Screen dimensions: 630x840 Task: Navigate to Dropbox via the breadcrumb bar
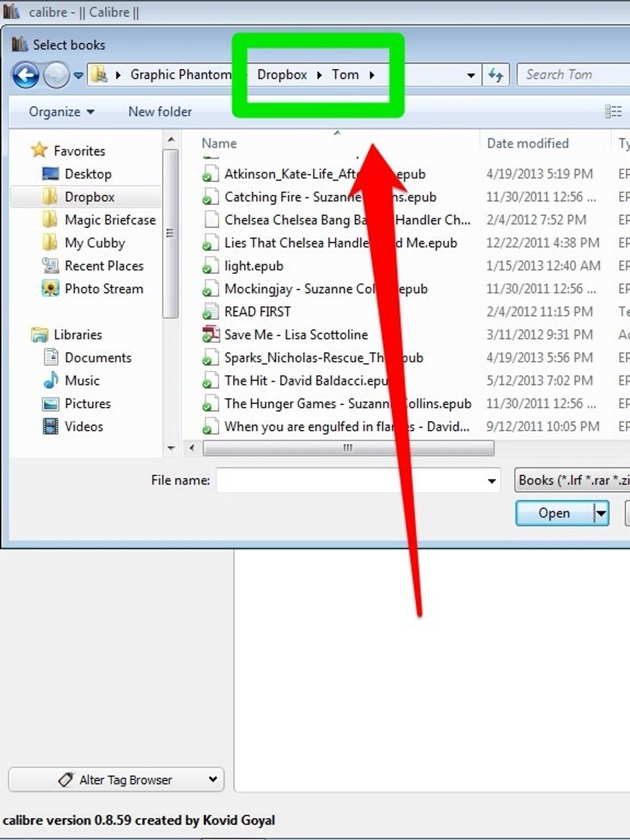[x=282, y=75]
